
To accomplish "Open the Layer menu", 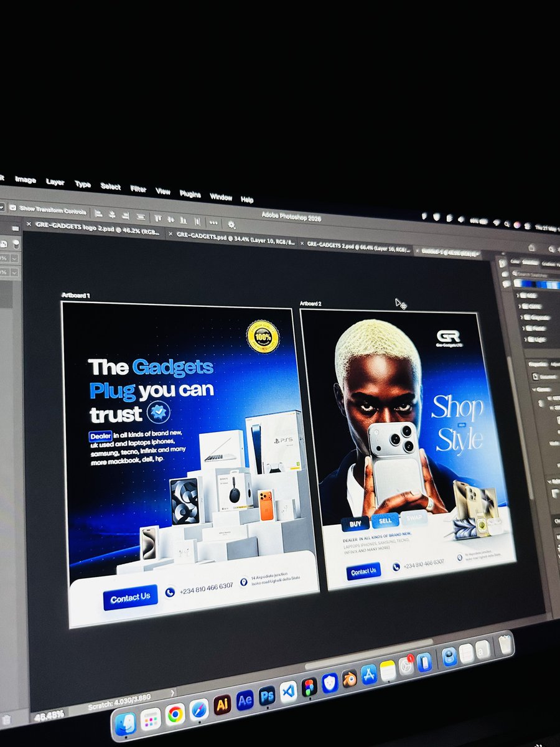I will 55,182.
